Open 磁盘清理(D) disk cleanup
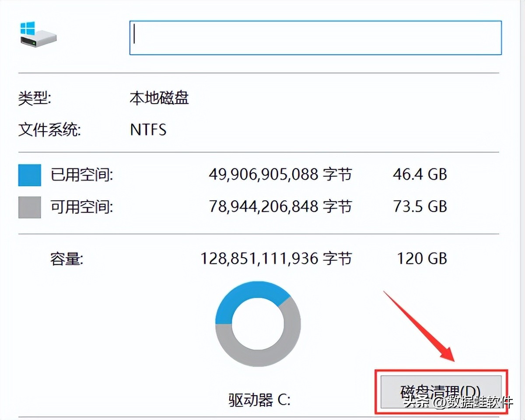525x420 pixels. [x=441, y=392]
